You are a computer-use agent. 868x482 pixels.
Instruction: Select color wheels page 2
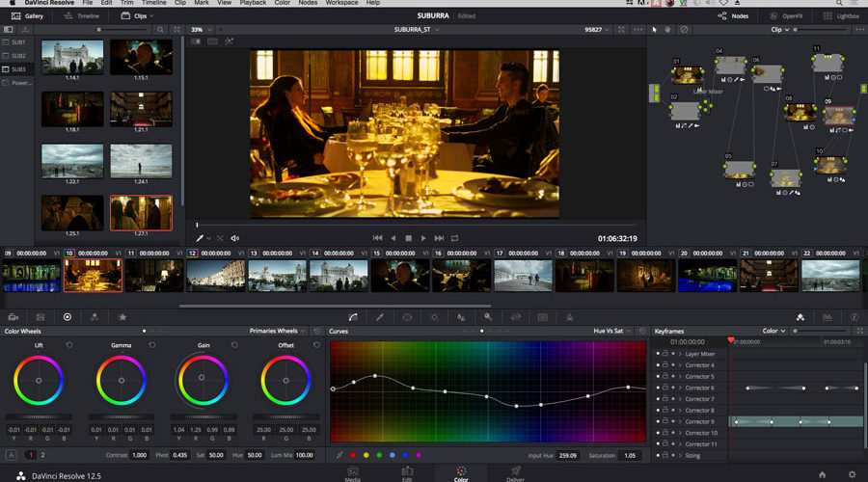tap(42, 455)
